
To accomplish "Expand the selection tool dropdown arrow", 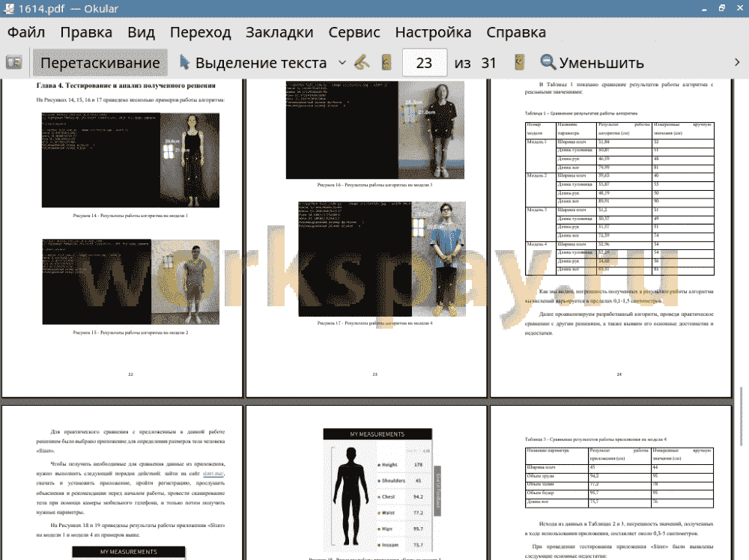I will (342, 63).
